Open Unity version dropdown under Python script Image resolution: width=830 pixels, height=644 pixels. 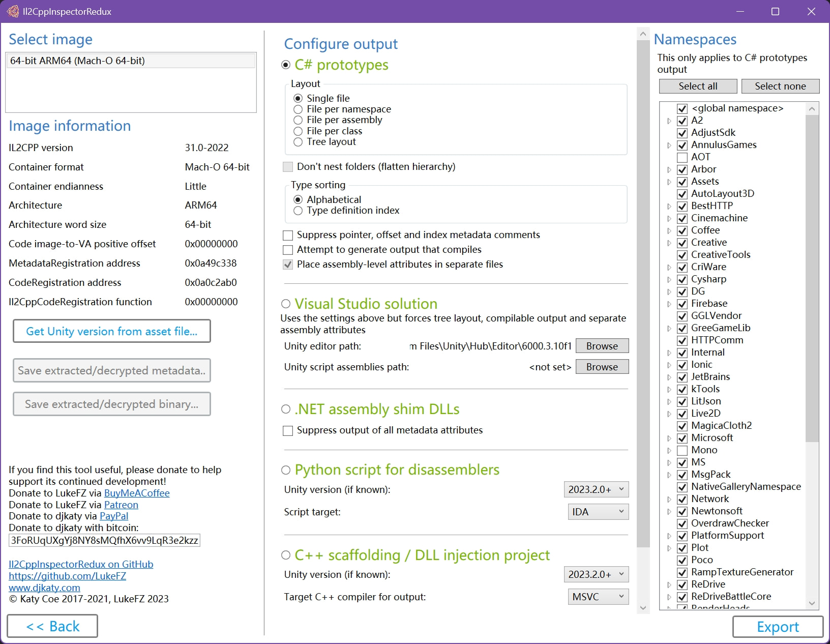[596, 489]
